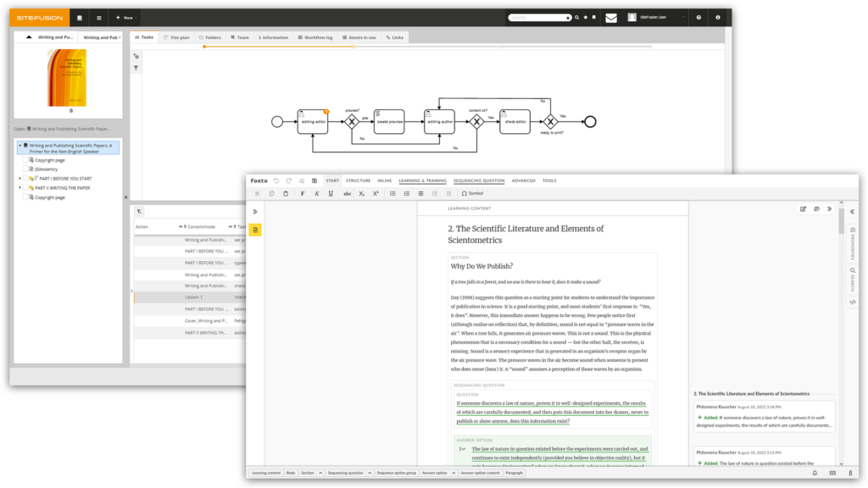Click the Paste clipboard icon in Fonto
The height and width of the screenshot is (488, 868).
[286, 194]
